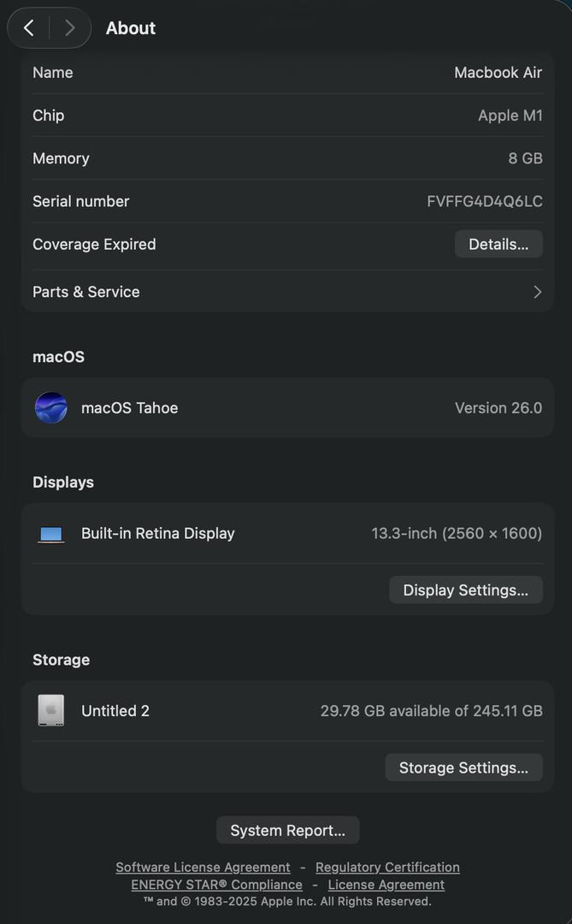The height and width of the screenshot is (924, 572).
Task: Click the Apple M1 chip value
Action: point(510,115)
